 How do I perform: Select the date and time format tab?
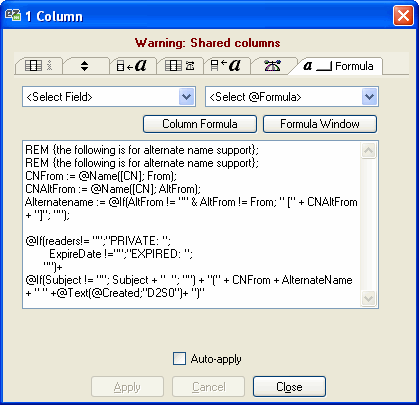pos(180,66)
